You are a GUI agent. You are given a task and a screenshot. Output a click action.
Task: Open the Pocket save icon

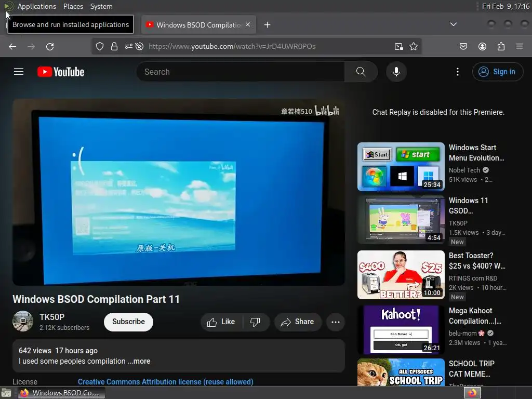[x=463, y=46]
